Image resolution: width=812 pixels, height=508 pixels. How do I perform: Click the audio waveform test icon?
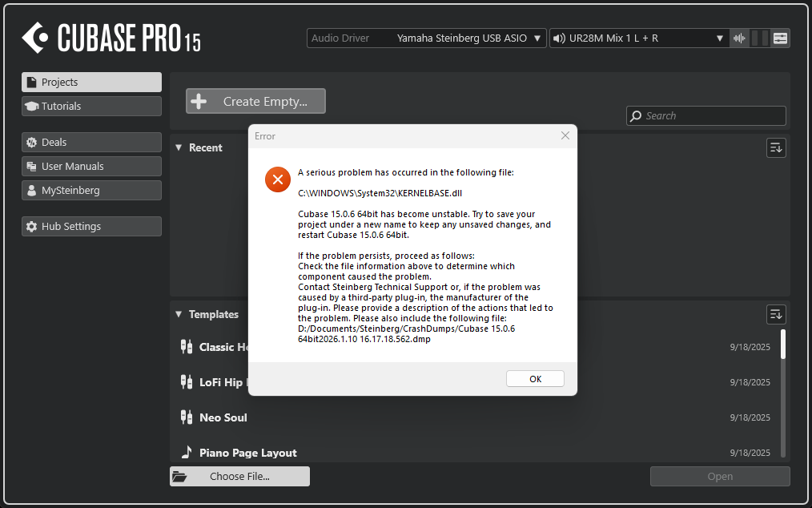739,38
